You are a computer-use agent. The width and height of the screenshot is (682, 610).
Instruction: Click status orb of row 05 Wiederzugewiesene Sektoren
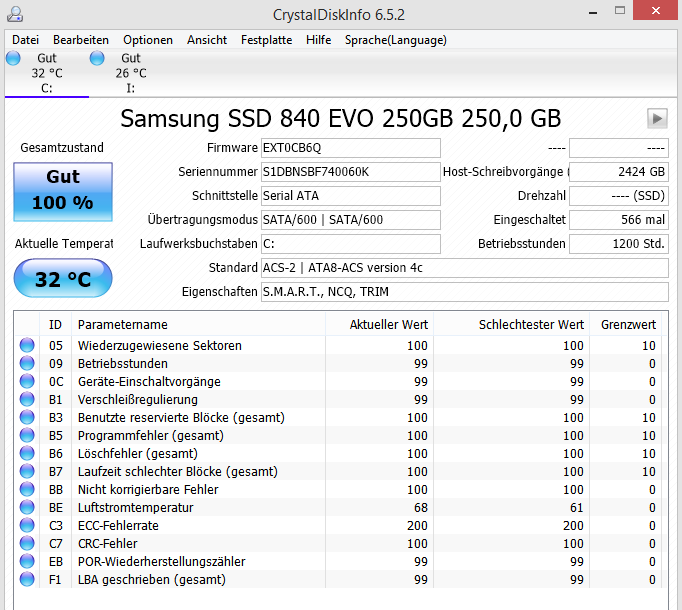pyautogui.click(x=27, y=345)
